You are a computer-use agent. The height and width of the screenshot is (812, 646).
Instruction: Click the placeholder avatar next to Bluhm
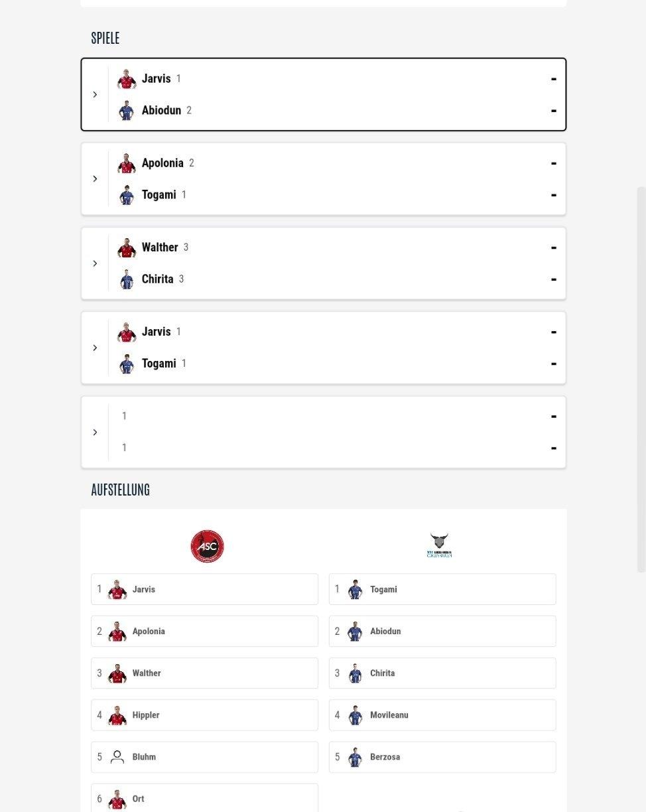[117, 757]
